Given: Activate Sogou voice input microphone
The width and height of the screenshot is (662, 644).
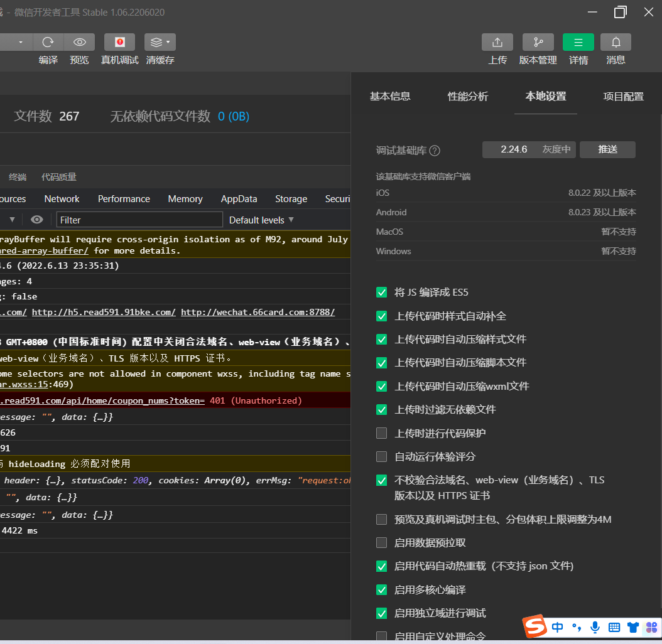Looking at the screenshot, I should pos(595,628).
